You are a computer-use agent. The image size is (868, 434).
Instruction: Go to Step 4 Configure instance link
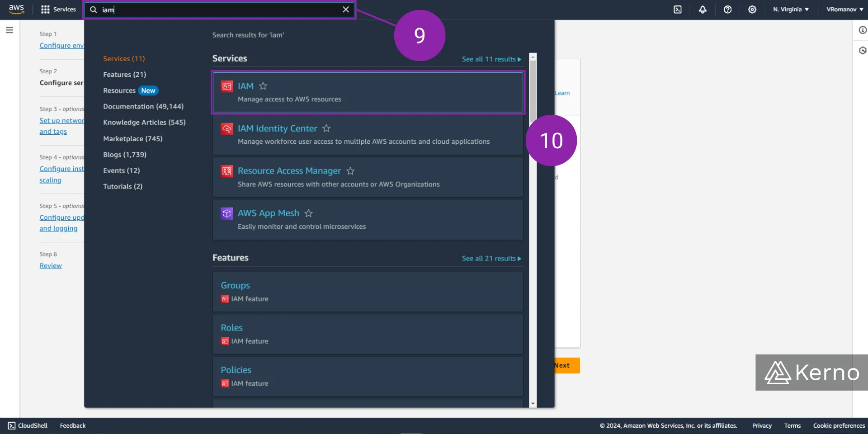(x=61, y=175)
